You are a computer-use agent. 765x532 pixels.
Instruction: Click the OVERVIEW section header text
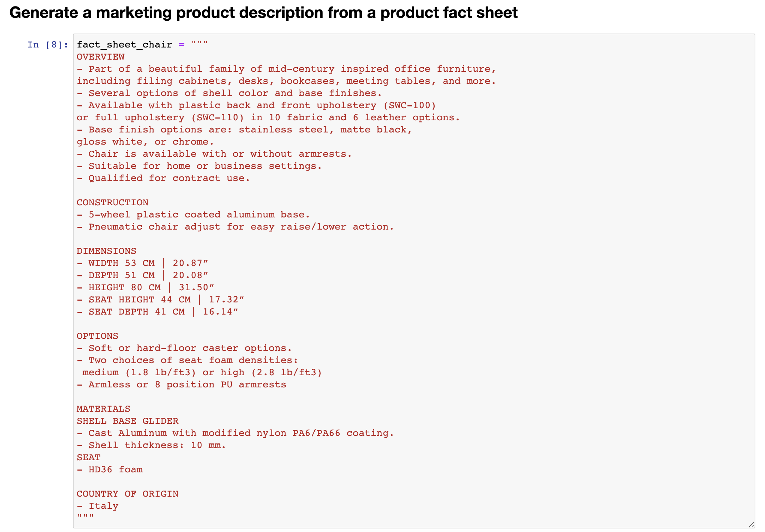tap(100, 57)
